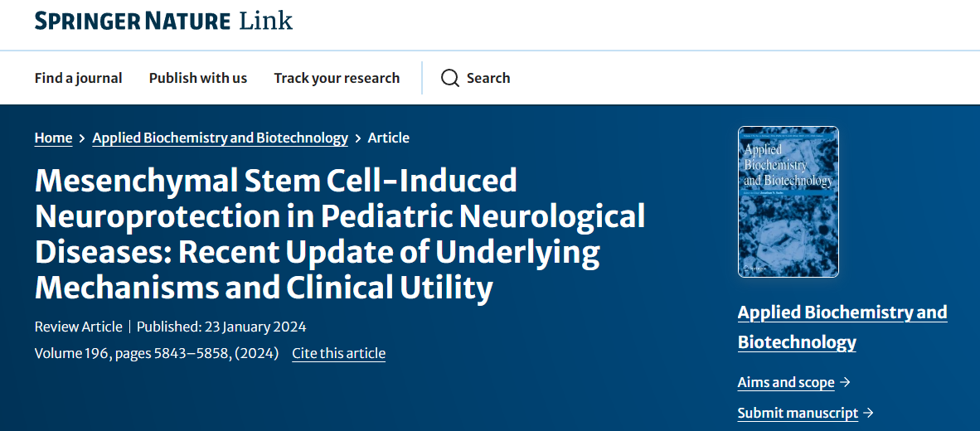The width and height of the screenshot is (980, 431).
Task: Click the Submit manuscript link
Action: pos(798,413)
